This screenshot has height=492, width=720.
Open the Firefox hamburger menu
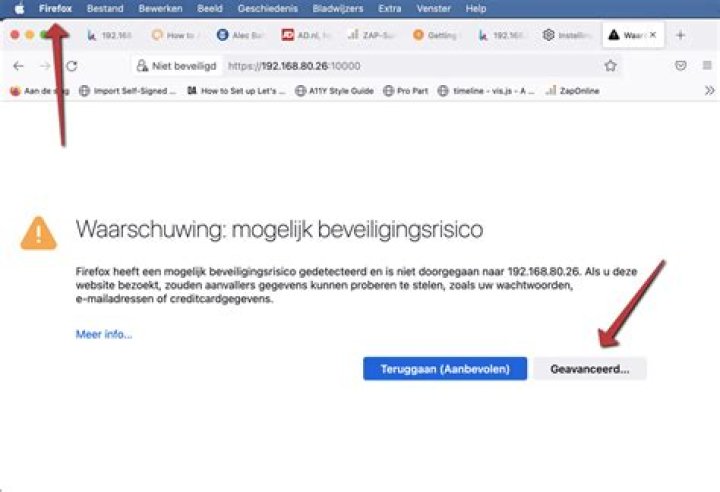coord(708,66)
